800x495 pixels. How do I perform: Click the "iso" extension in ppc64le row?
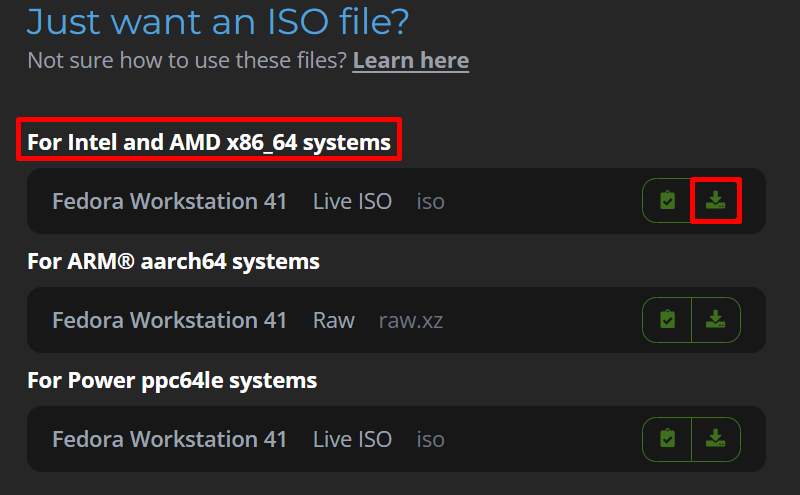click(x=431, y=440)
